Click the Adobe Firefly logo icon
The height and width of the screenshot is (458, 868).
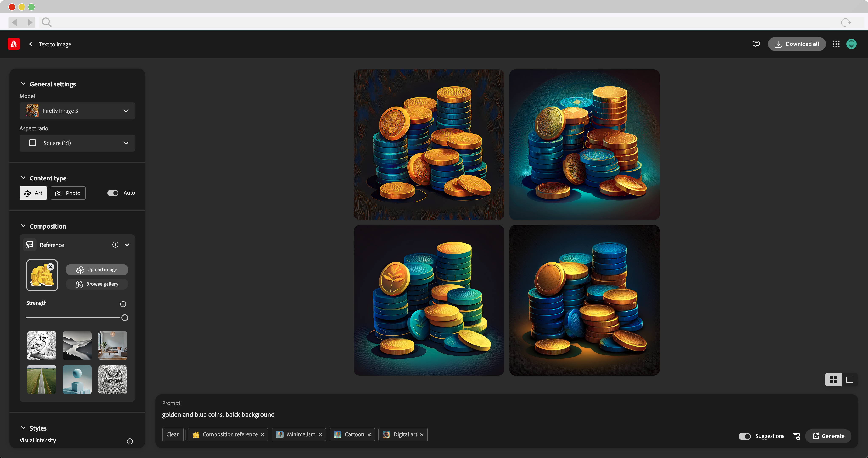click(14, 44)
